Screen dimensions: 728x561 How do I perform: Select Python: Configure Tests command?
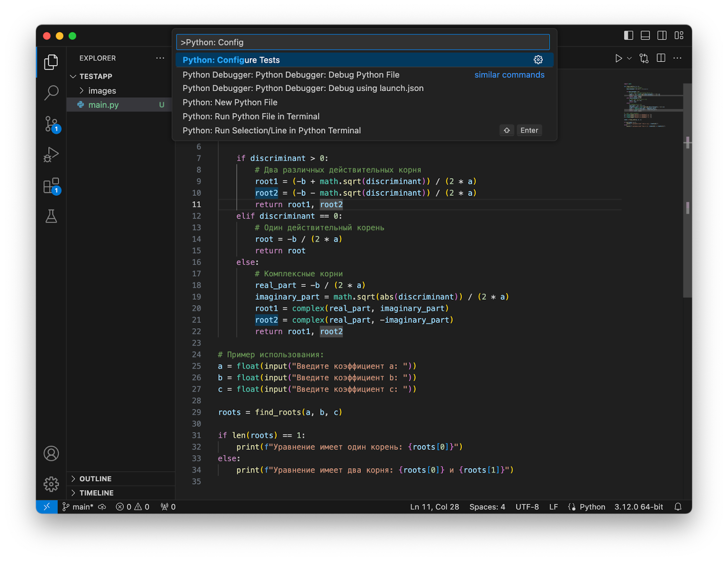click(364, 60)
